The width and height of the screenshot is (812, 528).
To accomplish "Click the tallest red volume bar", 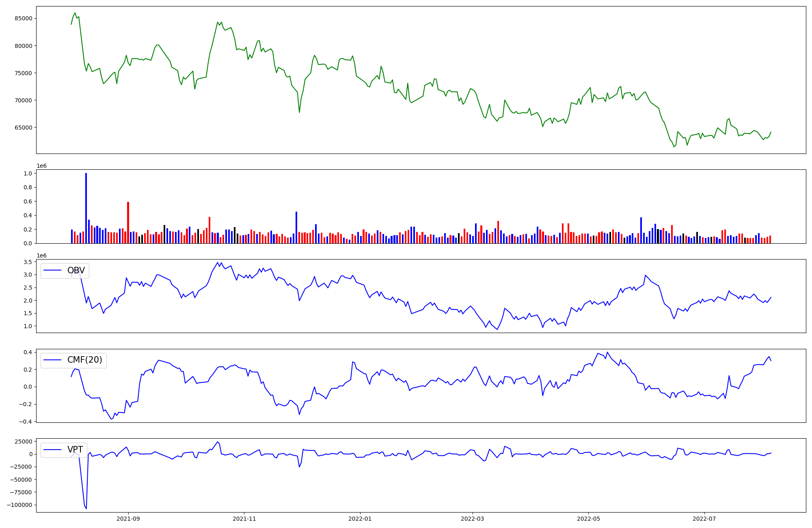I will pos(128,223).
